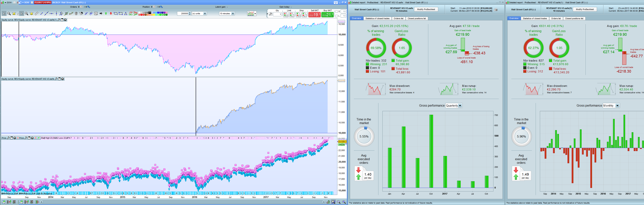The width and height of the screenshot is (644, 205).
Task: Pick the black color swatch
Action: tap(150, 13)
